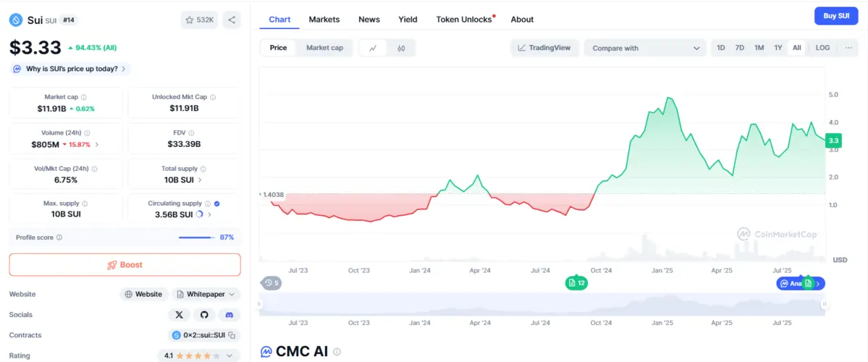Click the share icon beside watchlist

(232, 20)
